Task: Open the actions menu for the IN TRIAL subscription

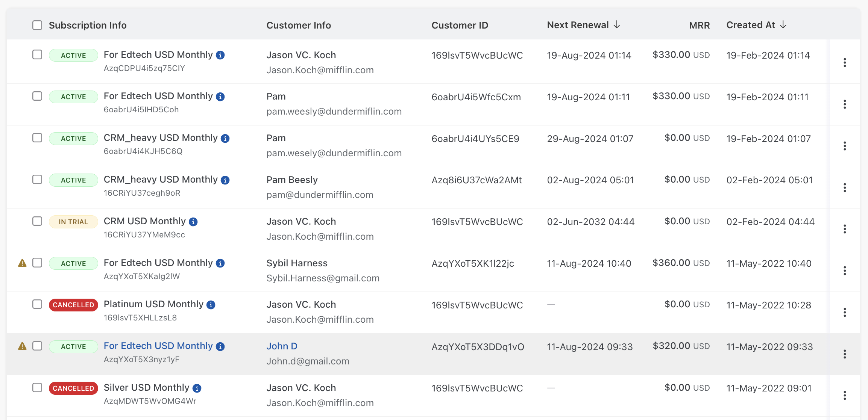Action: coord(845,228)
